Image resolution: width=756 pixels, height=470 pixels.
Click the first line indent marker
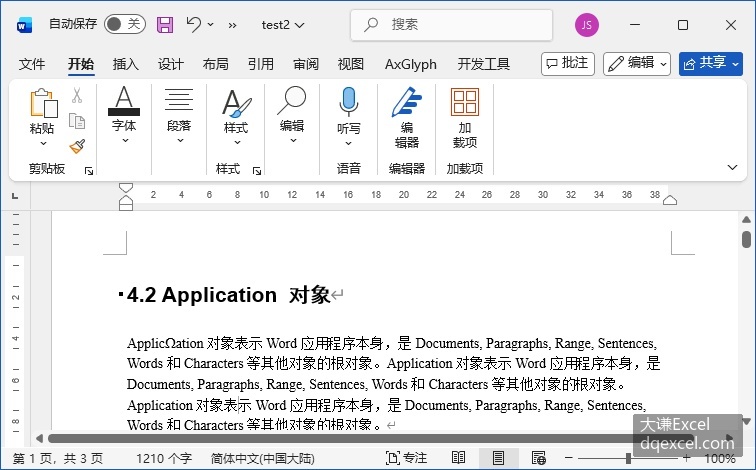[x=125, y=188]
